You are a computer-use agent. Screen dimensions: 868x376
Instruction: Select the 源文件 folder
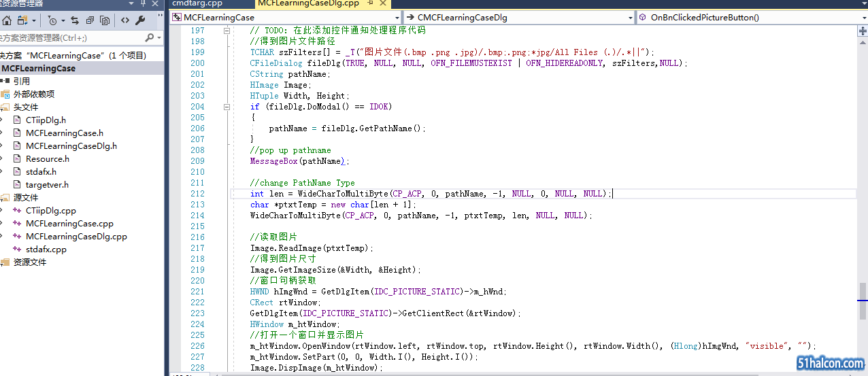tap(26, 197)
